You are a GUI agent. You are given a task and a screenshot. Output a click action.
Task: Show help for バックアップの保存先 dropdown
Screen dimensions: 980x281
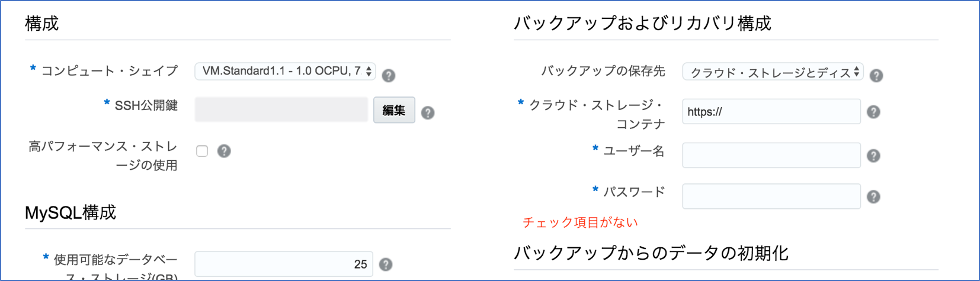pyautogui.click(x=876, y=76)
